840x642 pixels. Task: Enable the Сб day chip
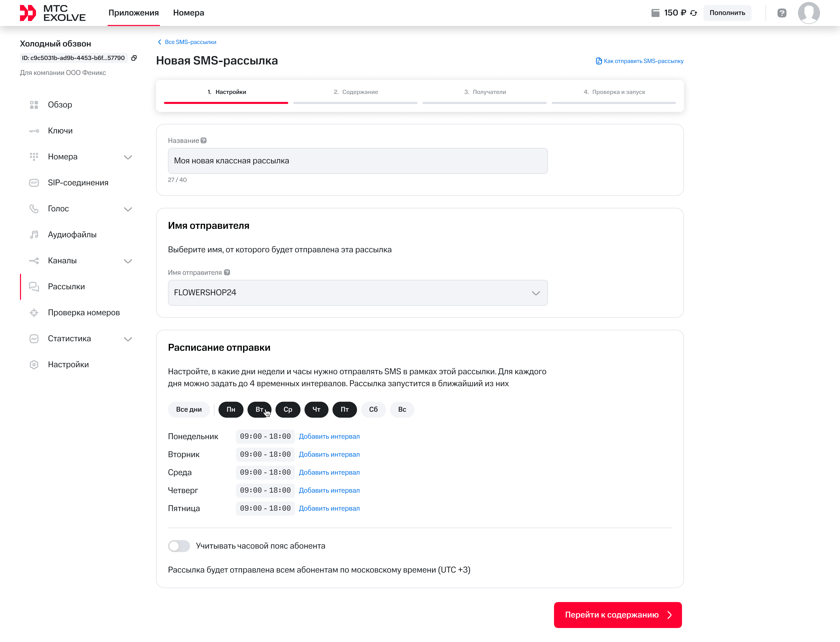coord(373,410)
